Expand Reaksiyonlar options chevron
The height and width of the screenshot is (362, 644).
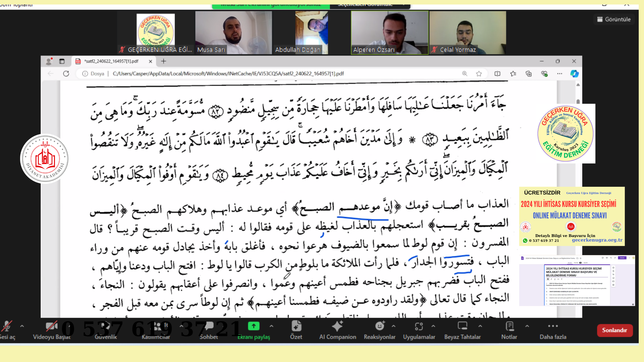tap(394, 326)
